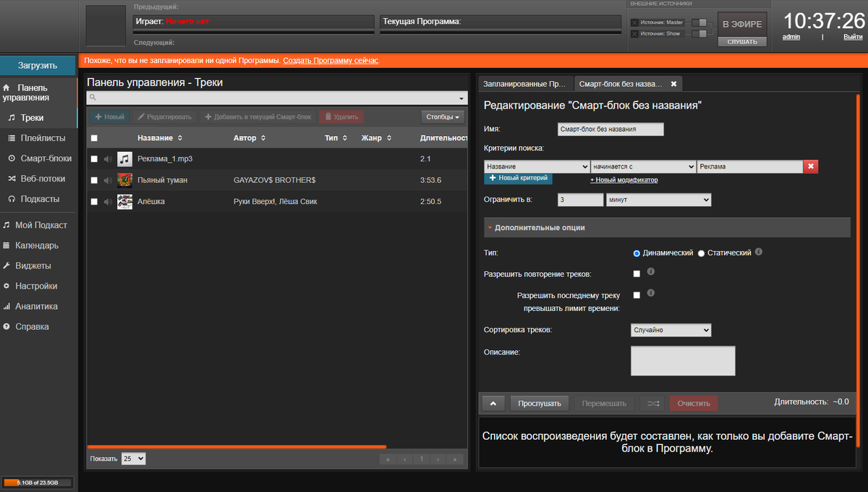The width and height of the screenshot is (868, 492).
Task: Click the Загрузить upload button
Action: tap(38, 65)
